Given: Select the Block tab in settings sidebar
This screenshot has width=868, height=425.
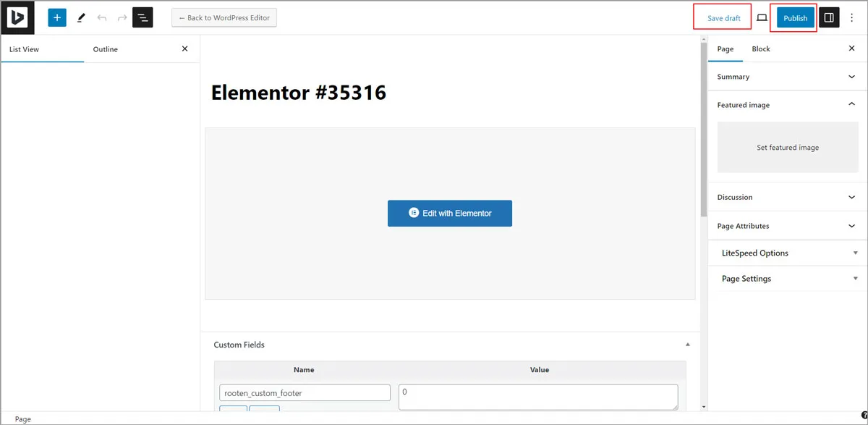Looking at the screenshot, I should 761,49.
